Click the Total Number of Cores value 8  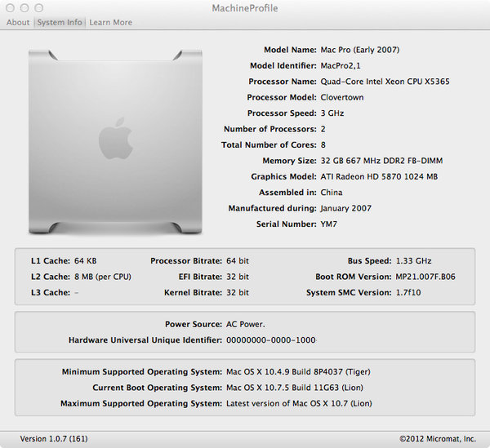tap(323, 145)
